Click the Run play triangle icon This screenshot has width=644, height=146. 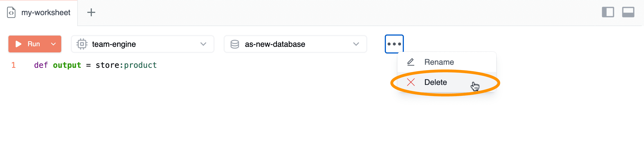click(19, 44)
